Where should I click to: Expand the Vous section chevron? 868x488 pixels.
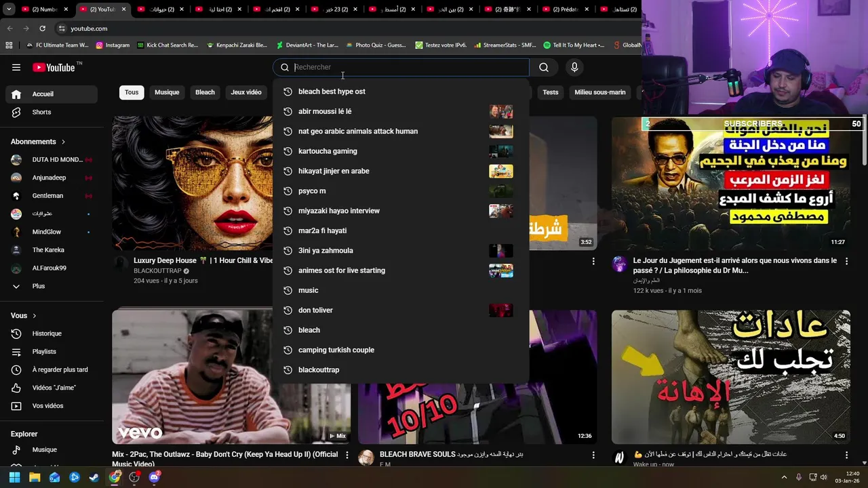pyautogui.click(x=35, y=316)
